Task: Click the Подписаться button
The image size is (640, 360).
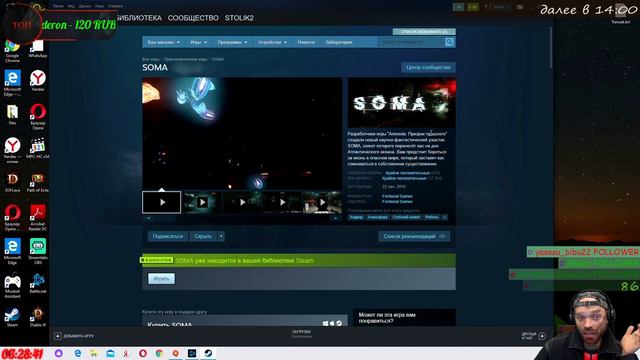Action: coord(168,236)
